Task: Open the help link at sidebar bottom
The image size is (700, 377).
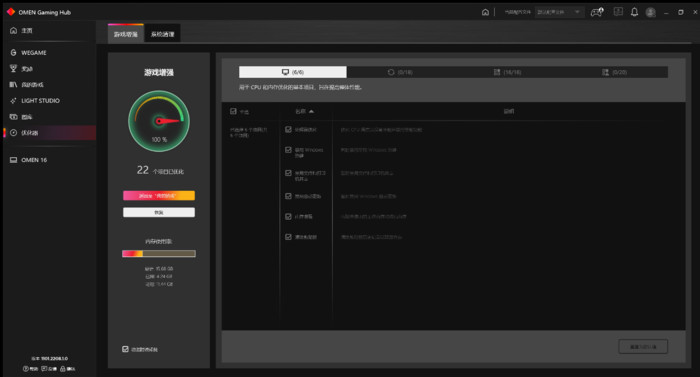Action: pyautogui.click(x=30, y=369)
